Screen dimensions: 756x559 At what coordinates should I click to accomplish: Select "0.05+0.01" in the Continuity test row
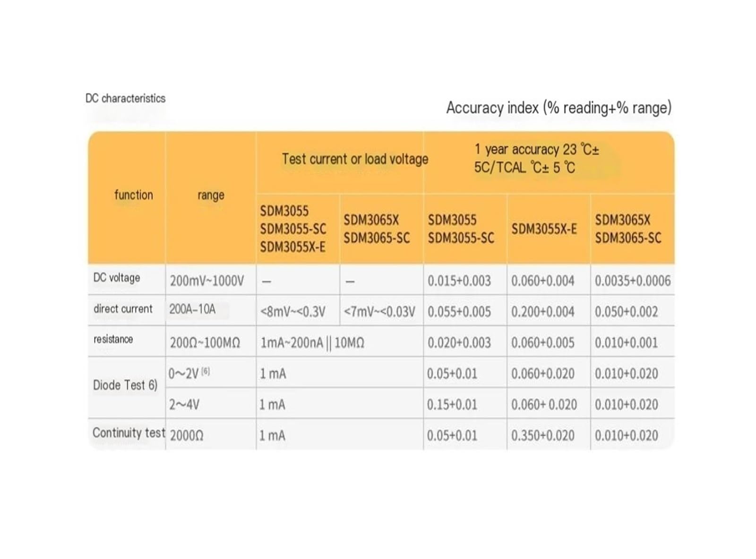[x=452, y=435]
